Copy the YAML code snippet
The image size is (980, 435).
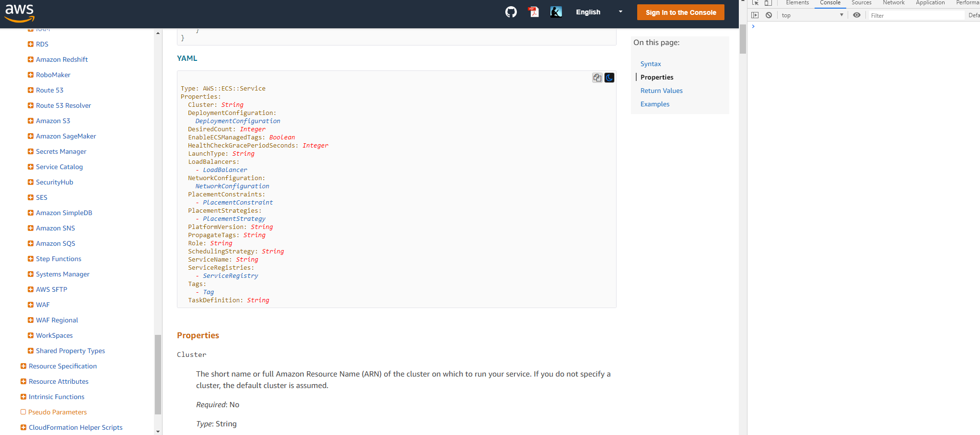pos(597,78)
